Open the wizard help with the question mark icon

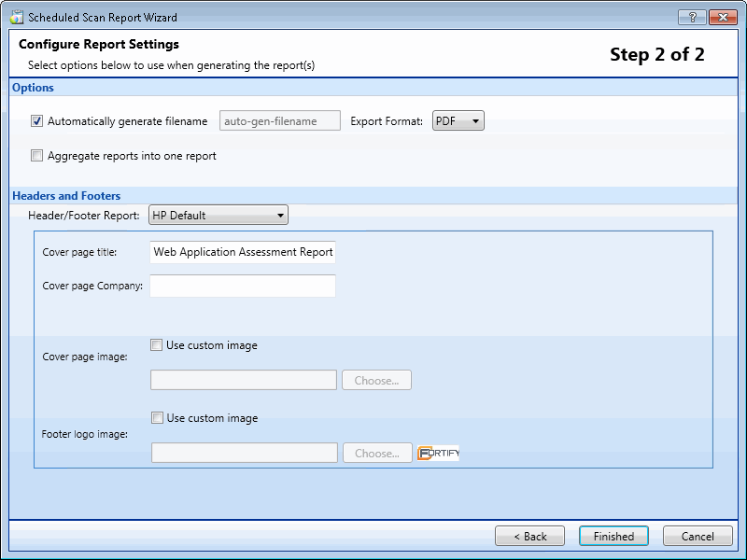pos(692,17)
